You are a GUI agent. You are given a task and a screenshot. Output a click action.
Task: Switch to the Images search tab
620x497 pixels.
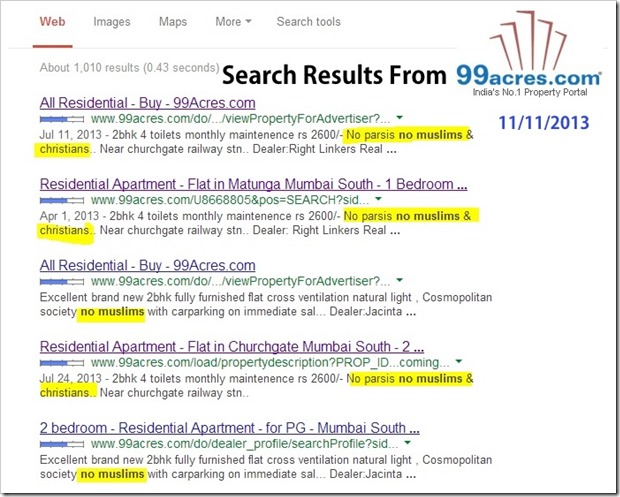pyautogui.click(x=111, y=21)
